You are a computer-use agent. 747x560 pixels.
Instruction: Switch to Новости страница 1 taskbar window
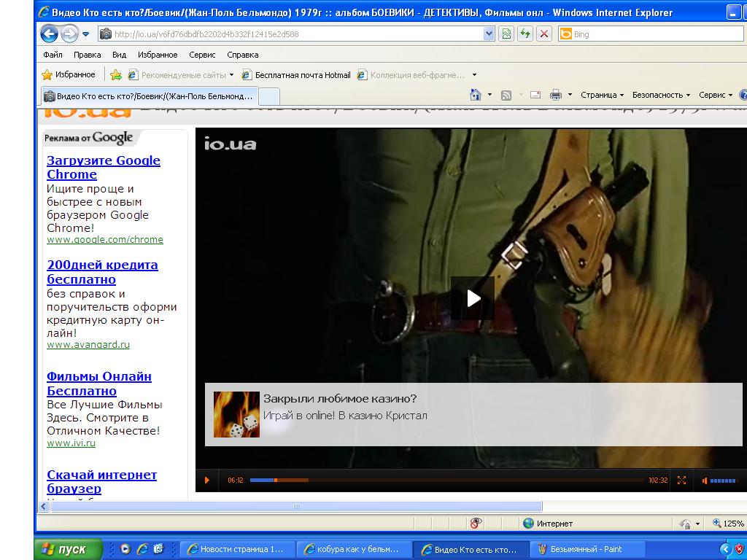pos(238,549)
